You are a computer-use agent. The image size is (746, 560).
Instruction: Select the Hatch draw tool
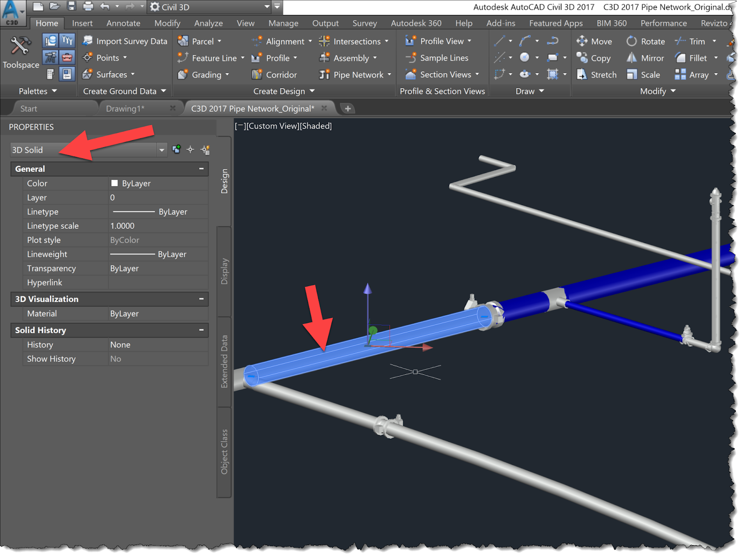click(553, 74)
